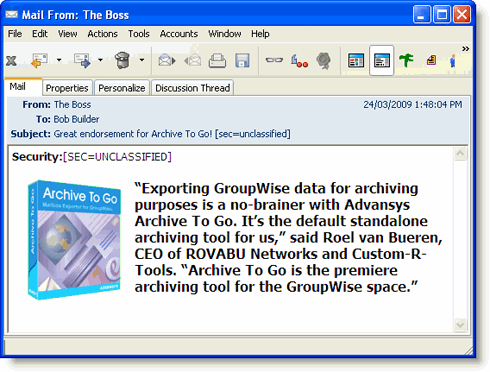Open the Actions menu
The width and height of the screenshot is (490, 372).
pyautogui.click(x=103, y=34)
